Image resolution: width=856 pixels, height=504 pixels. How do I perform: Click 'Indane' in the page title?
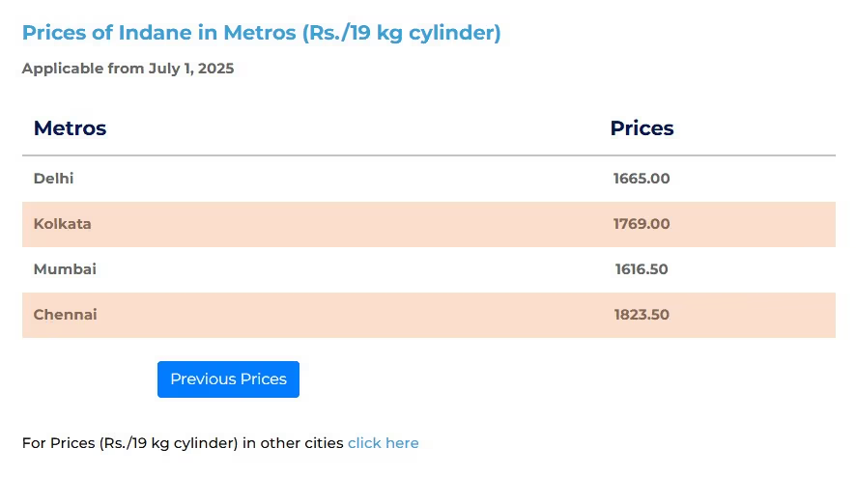point(155,33)
